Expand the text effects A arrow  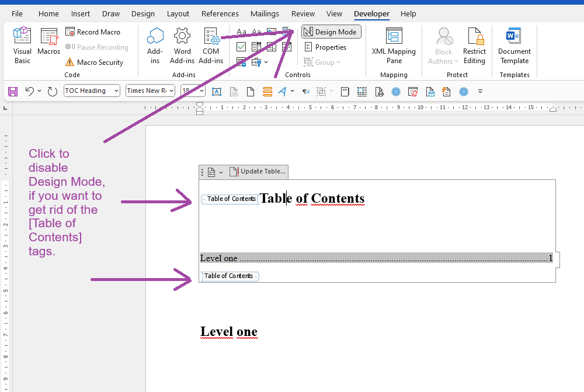coord(293,91)
